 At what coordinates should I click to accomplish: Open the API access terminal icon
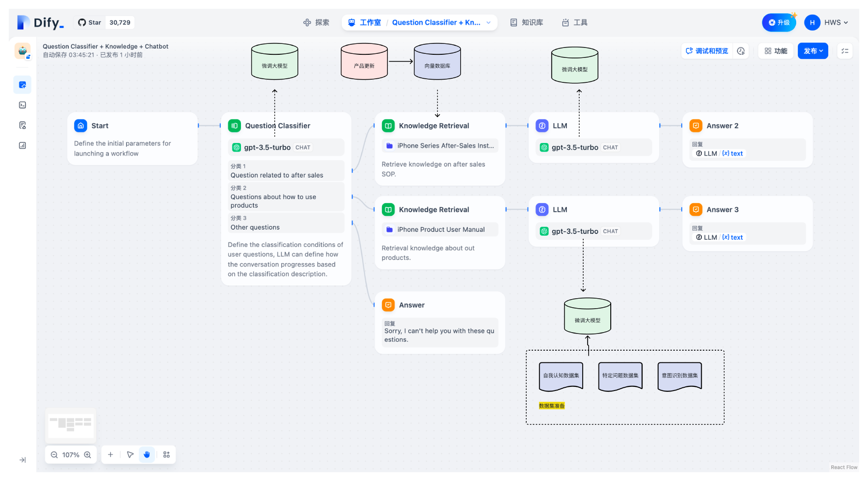(22, 105)
